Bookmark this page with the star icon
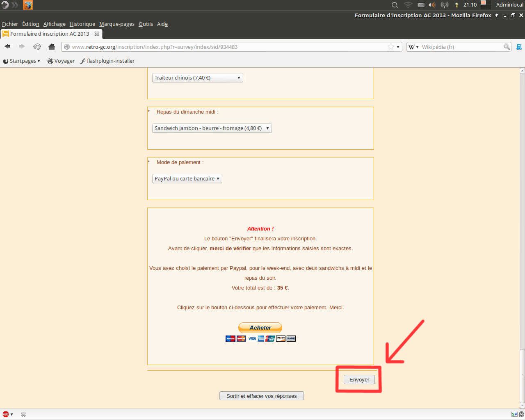Screen dimensions: 525x420 pyautogui.click(x=391, y=47)
